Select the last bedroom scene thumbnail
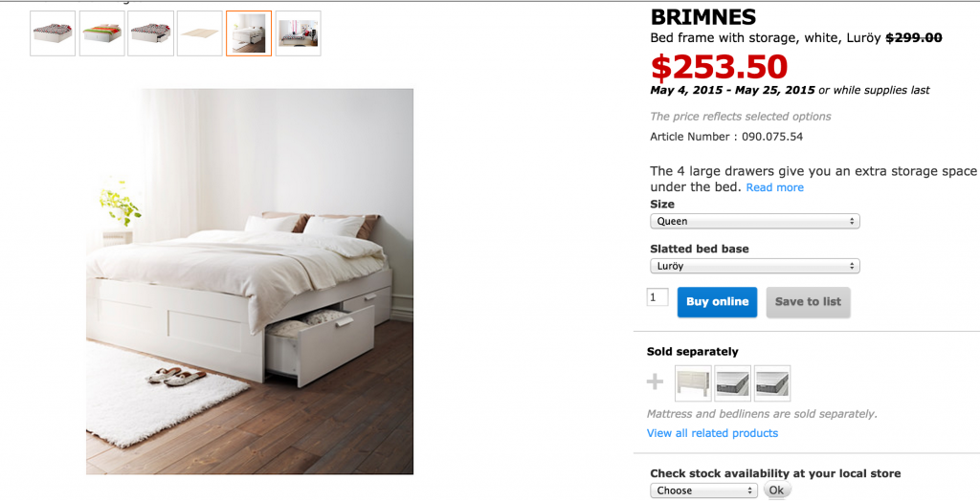 [x=299, y=33]
